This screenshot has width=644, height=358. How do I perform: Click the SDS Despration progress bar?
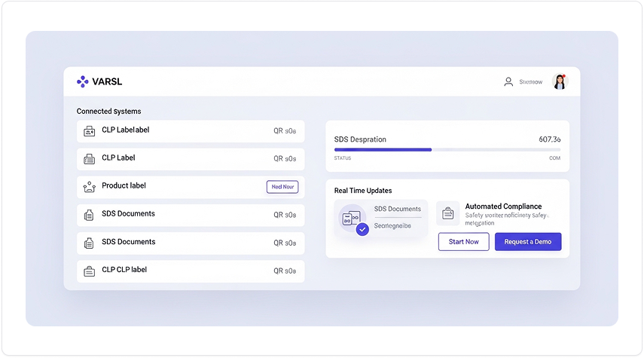pos(447,150)
